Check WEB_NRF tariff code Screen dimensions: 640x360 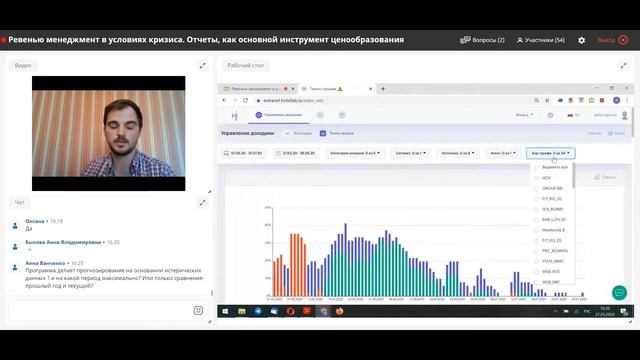coord(536,282)
